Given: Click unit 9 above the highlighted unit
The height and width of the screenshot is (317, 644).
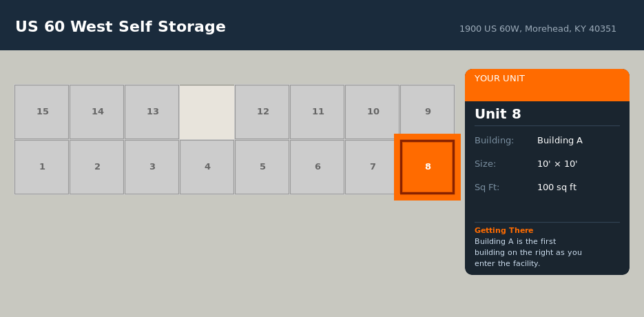Looking at the screenshot, I should pos(427,110).
